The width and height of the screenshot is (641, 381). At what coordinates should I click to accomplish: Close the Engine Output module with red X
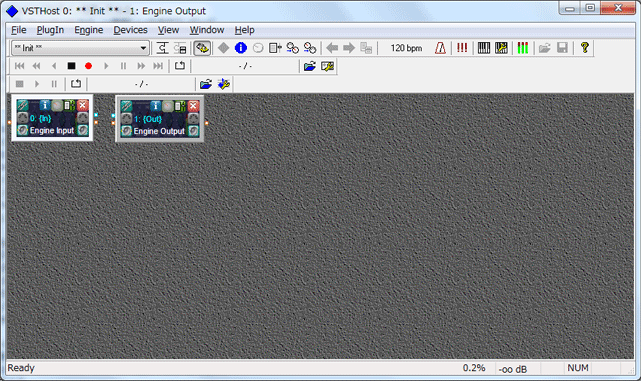pos(193,106)
